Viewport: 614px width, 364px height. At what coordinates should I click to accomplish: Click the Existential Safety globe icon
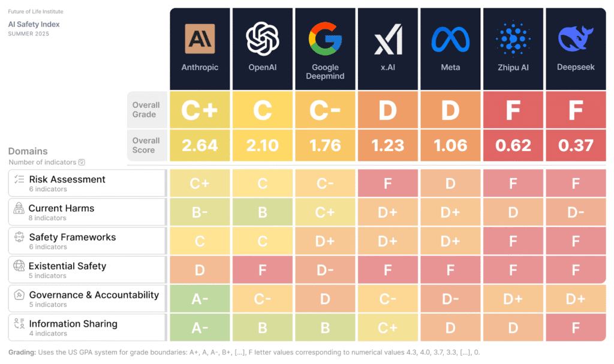(x=19, y=266)
